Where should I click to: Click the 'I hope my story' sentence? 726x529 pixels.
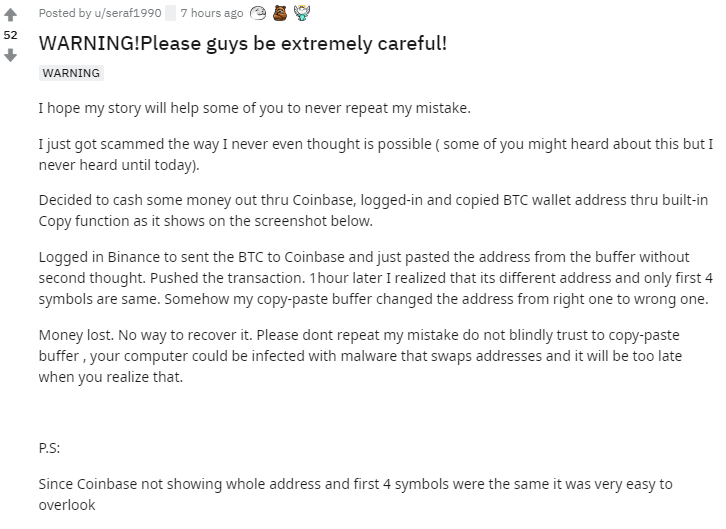coord(254,108)
